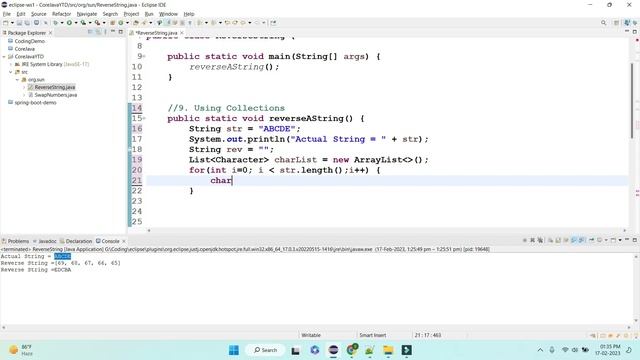
Task: Click the Windows Start button
Action: 234,350
